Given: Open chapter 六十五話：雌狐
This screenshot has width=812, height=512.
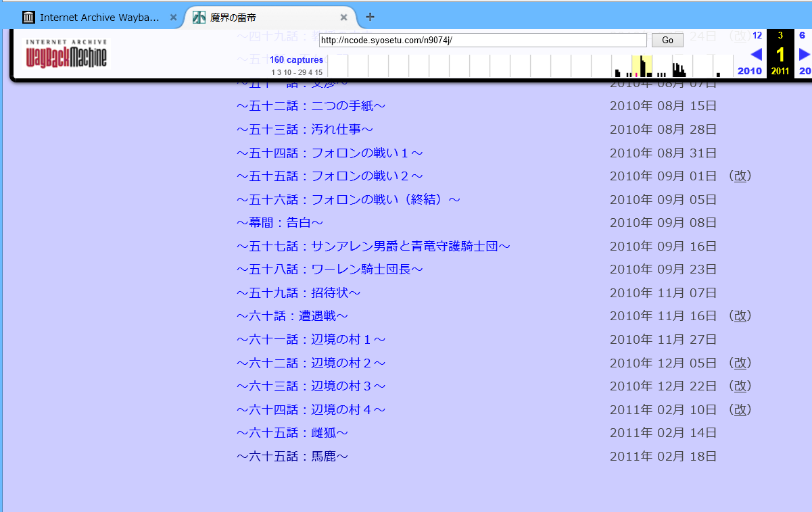Looking at the screenshot, I should [292, 433].
